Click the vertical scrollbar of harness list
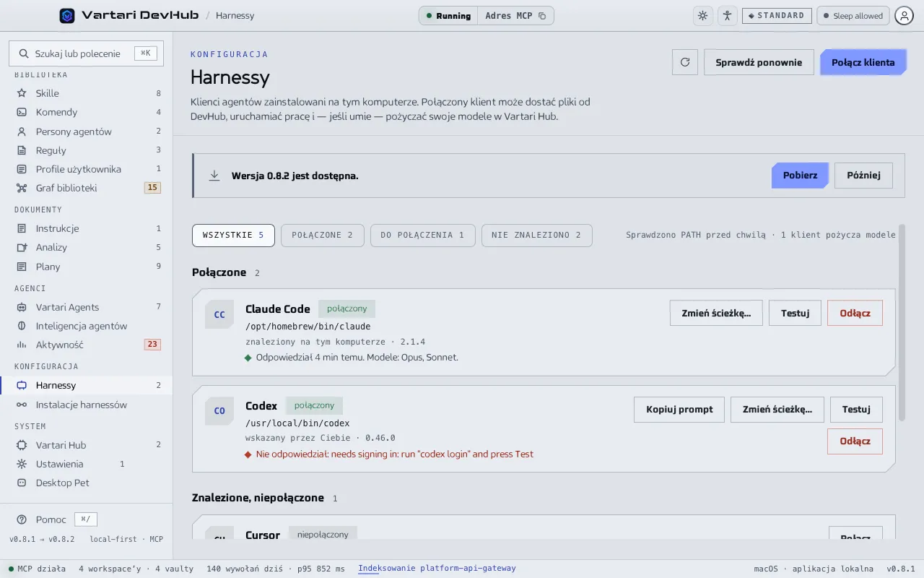 click(902, 323)
